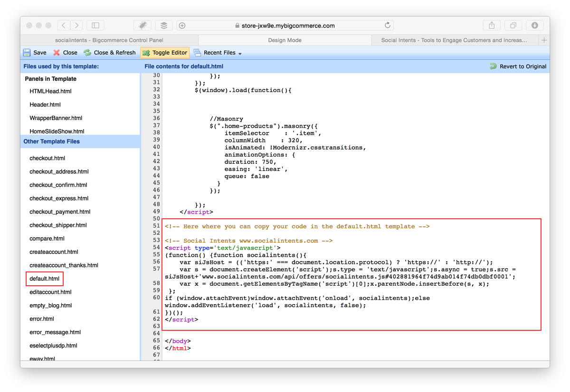Image resolution: width=570 pixels, height=392 pixels.
Task: Click Close & Refresh
Action: coord(110,53)
